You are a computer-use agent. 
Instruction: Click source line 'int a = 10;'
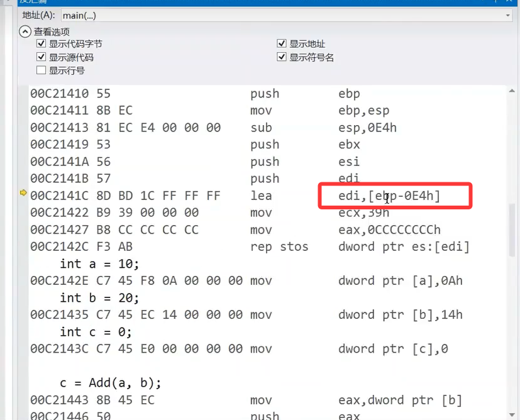pos(99,264)
